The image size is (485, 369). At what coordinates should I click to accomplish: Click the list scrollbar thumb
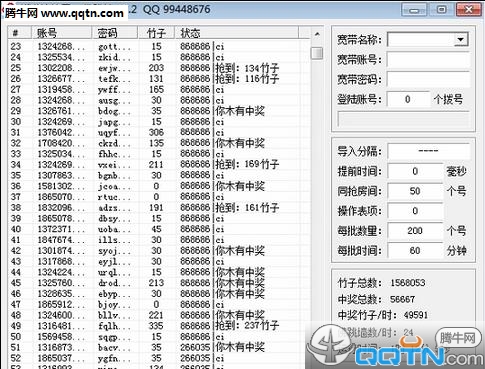pos(317,53)
